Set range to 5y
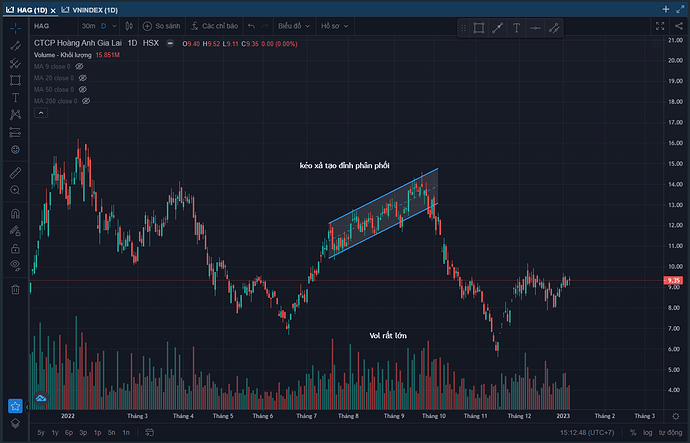 (x=41, y=432)
